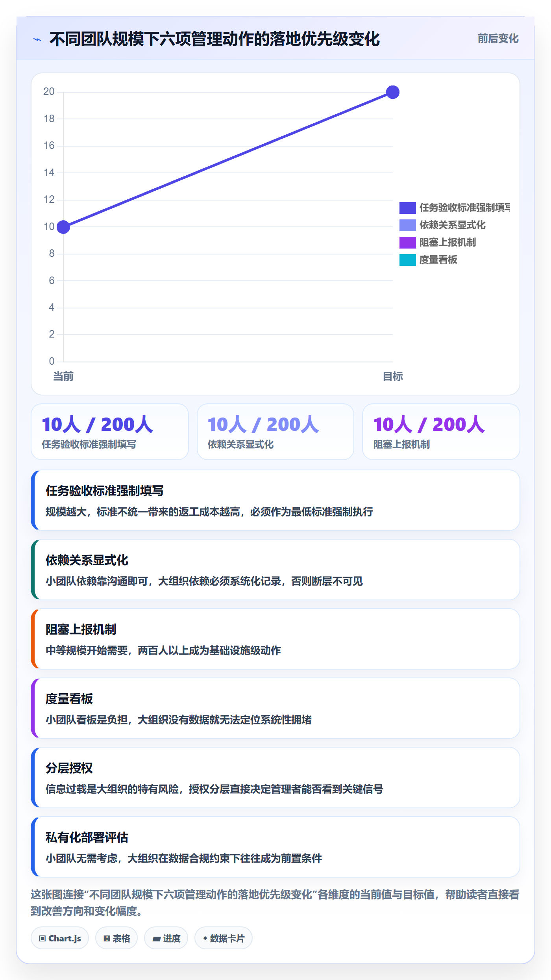Click the 私有化部署评估 card heading

tap(87, 837)
